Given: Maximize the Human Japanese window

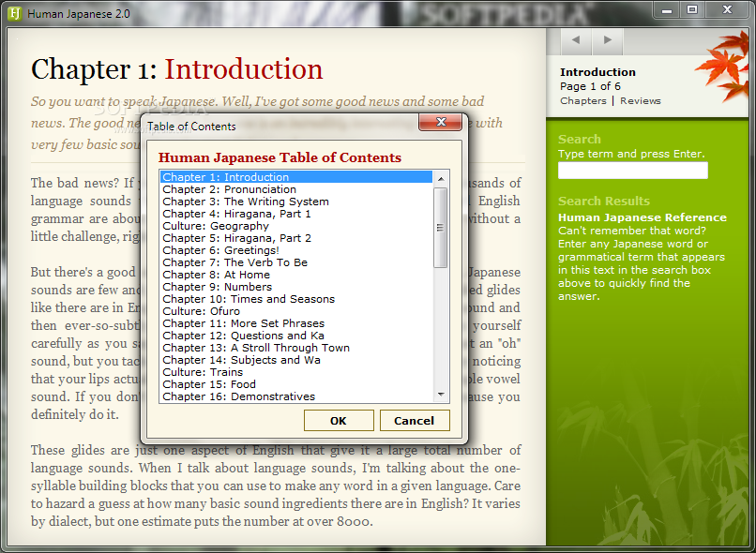Looking at the screenshot, I should pyautogui.click(x=692, y=10).
